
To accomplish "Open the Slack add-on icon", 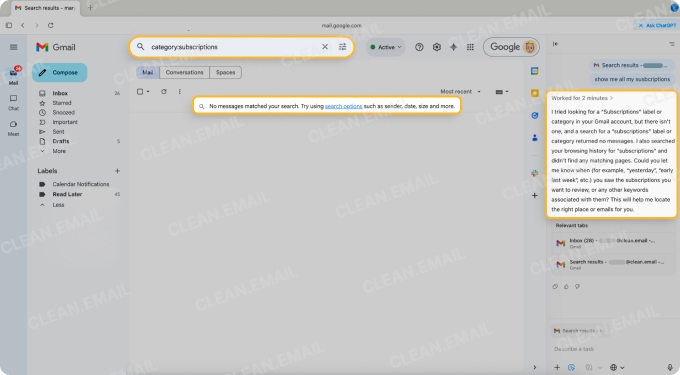I will 535,173.
